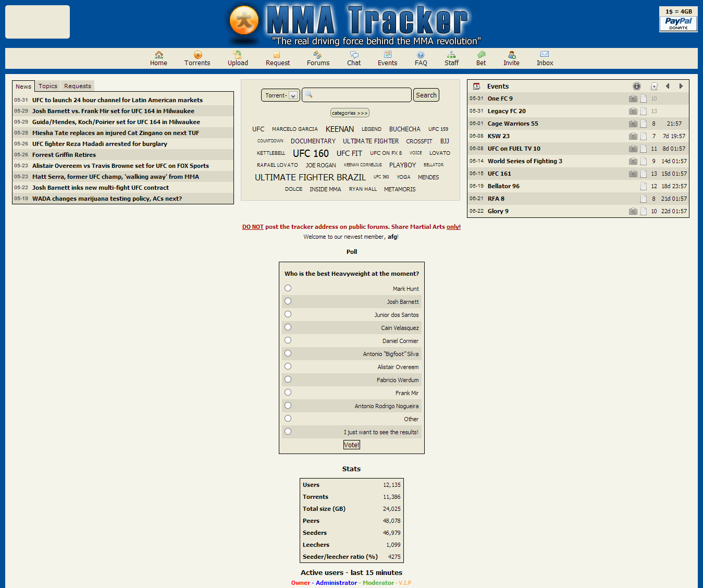Viewport: 703px width, 588px height.
Task: Click the search text input field
Action: [x=356, y=95]
